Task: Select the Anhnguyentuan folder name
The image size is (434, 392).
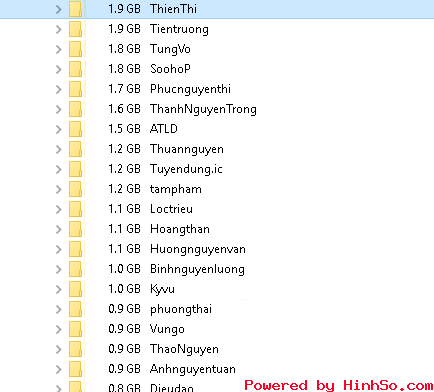Action: pos(193,369)
